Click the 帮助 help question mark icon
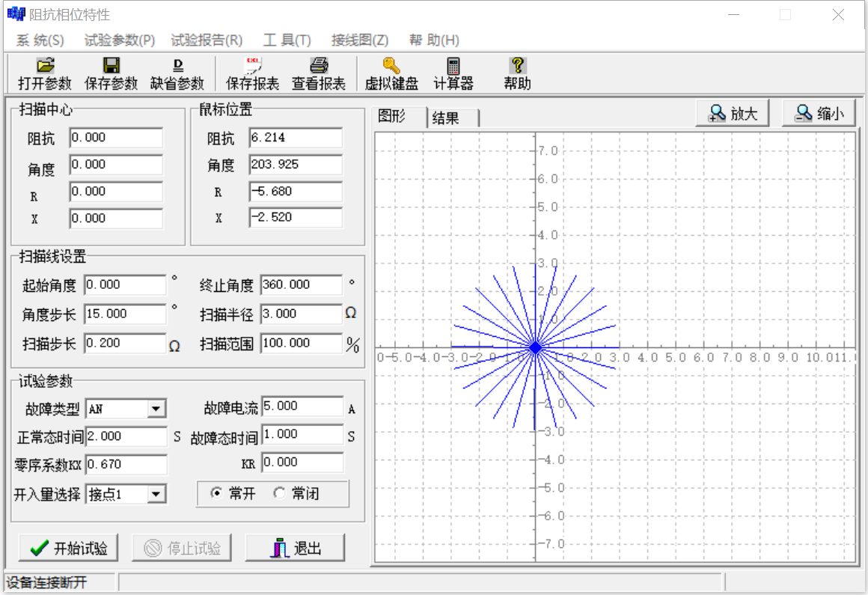Viewport: 868px width, 595px height. (x=517, y=67)
